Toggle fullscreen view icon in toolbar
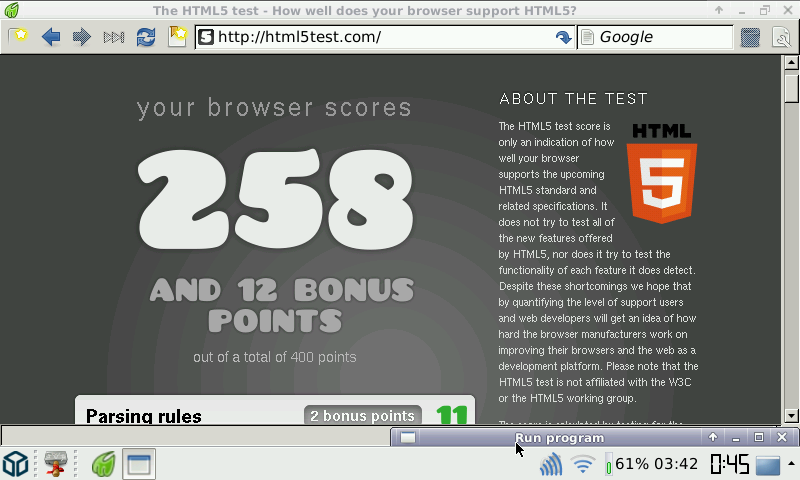This screenshot has width=800, height=480. tap(750, 37)
